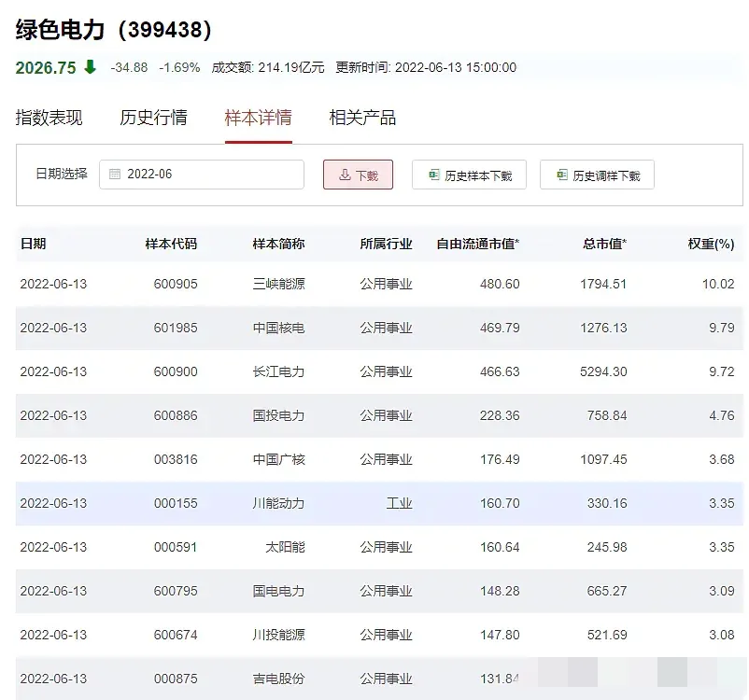Click the 3.09 weight value
The height and width of the screenshot is (700, 749).
pyautogui.click(x=721, y=592)
